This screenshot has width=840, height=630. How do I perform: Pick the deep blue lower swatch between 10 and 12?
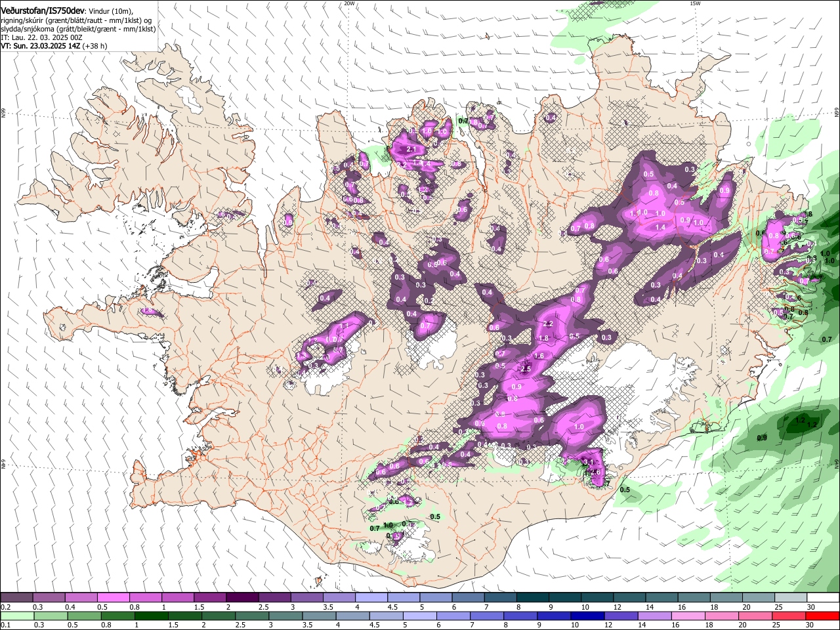[587, 616]
